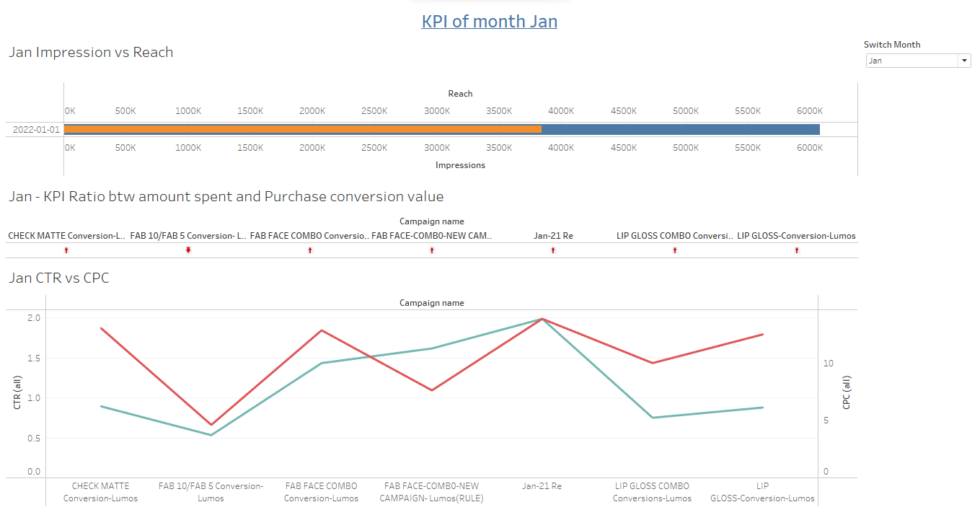The height and width of the screenshot is (528, 980).
Task: Click the Switch Month filter label
Action: click(x=892, y=44)
